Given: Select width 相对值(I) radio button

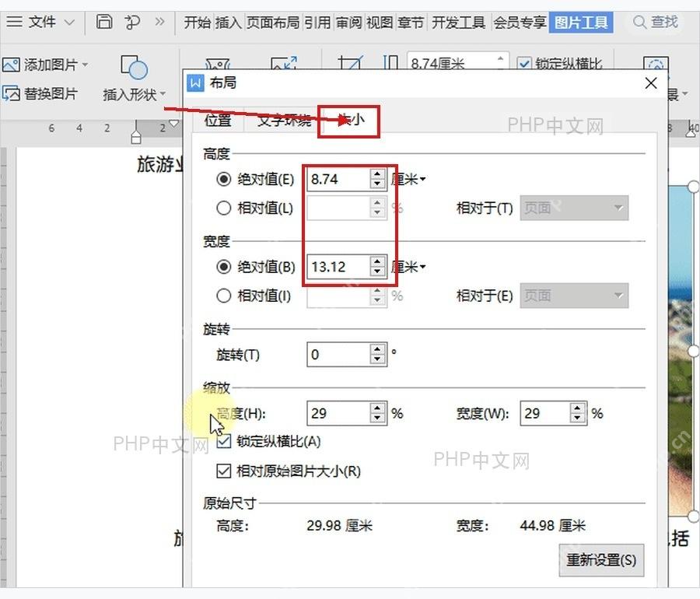Looking at the screenshot, I should [x=224, y=296].
